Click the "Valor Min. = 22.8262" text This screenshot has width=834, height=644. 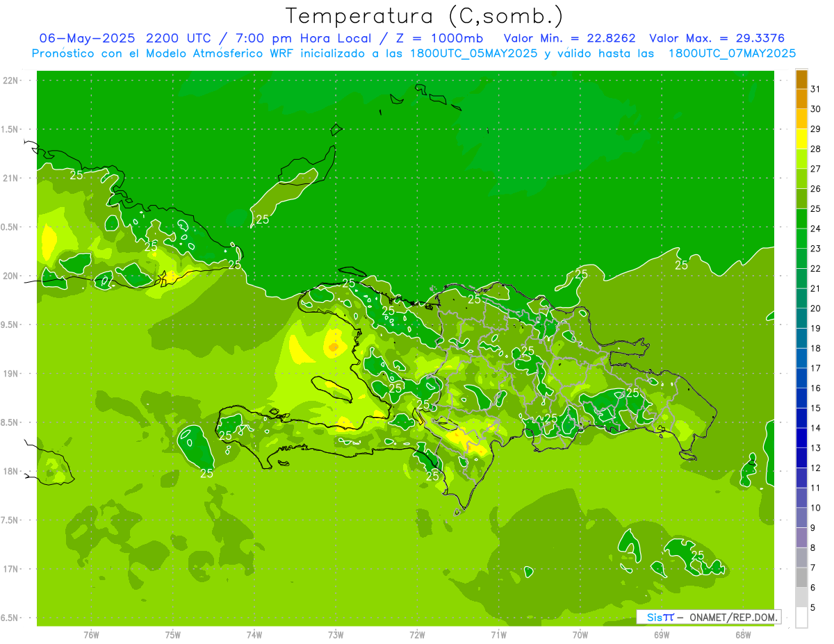click(x=569, y=38)
